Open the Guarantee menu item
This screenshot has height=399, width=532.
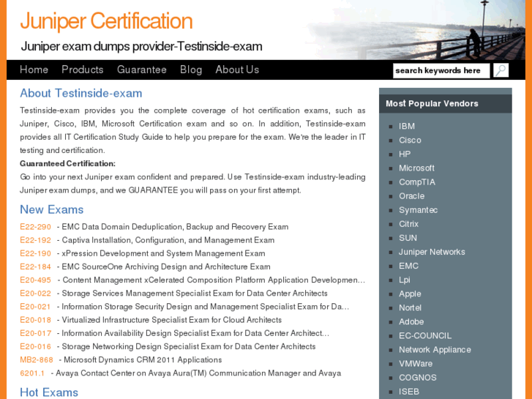pyautogui.click(x=142, y=70)
